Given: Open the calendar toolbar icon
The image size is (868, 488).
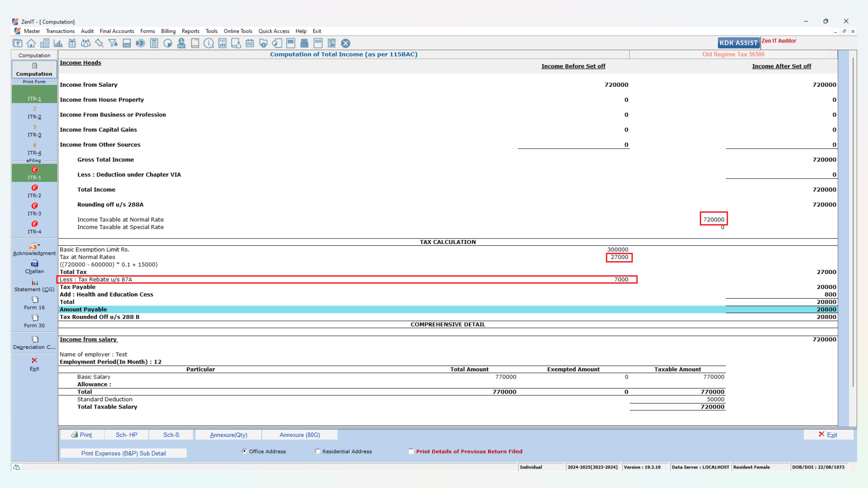Looking at the screenshot, I should (x=250, y=43).
